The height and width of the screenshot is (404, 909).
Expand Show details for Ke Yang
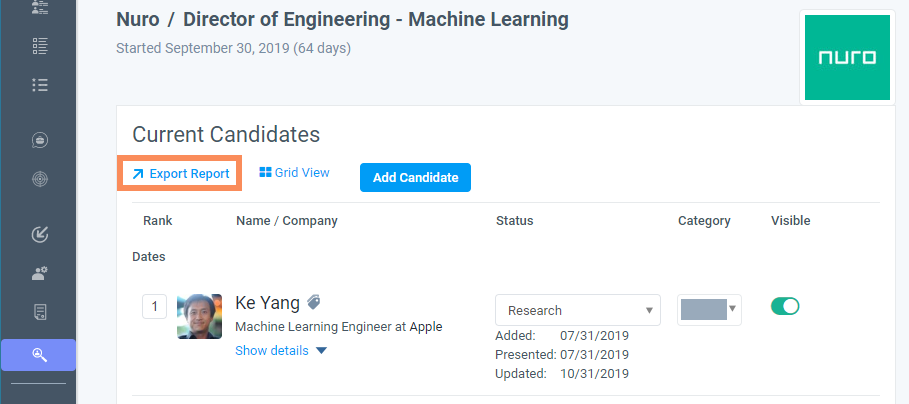click(x=281, y=350)
